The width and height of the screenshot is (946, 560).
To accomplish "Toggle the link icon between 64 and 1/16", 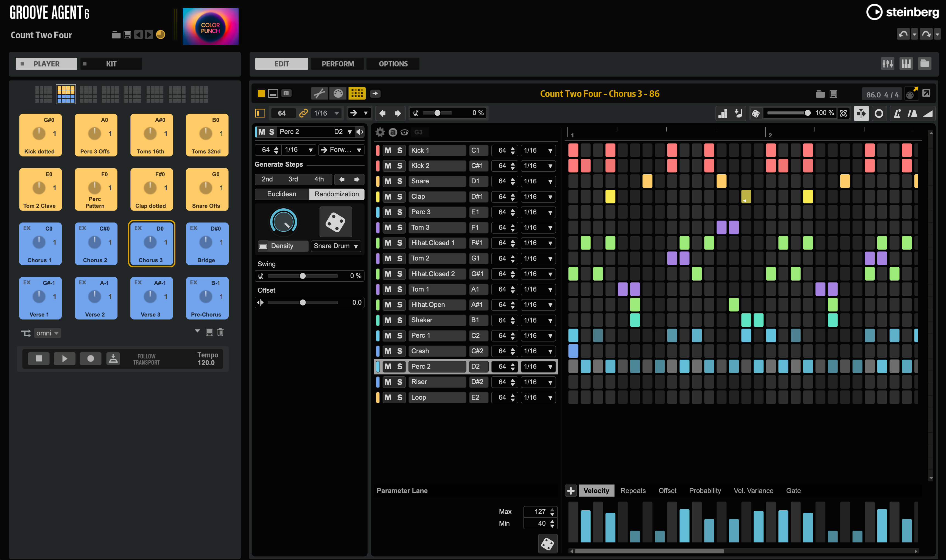I will tap(303, 113).
